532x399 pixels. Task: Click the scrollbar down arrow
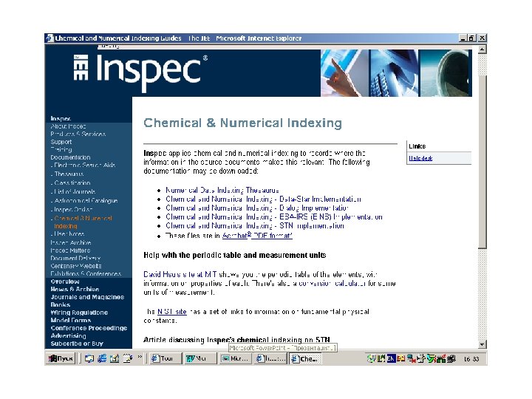[482, 345]
